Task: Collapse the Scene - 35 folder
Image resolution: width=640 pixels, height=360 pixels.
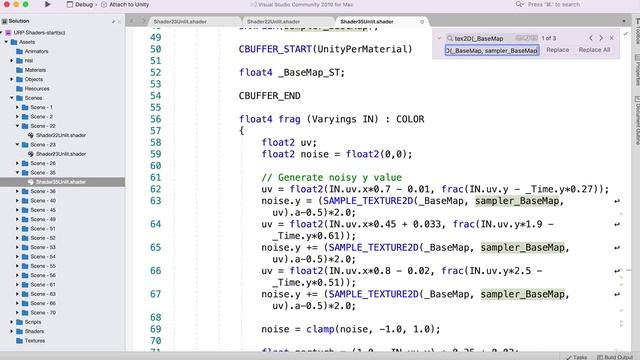Action: coord(18,173)
